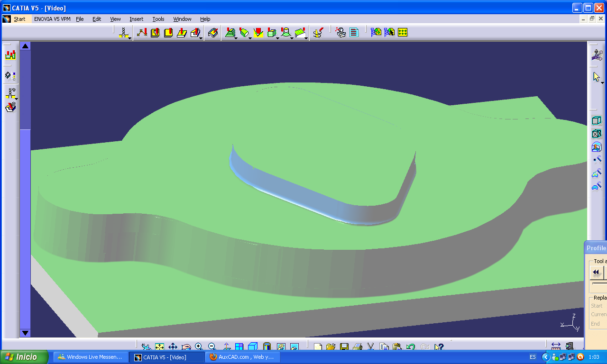The image size is (607, 364).
Task: Click the Zoom In magnifier
Action: coord(199,347)
